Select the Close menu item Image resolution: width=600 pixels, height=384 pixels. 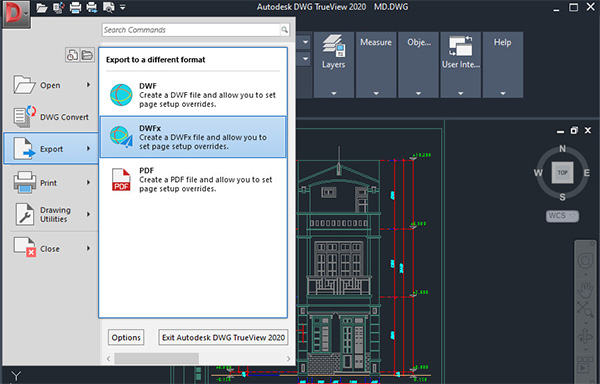[51, 249]
